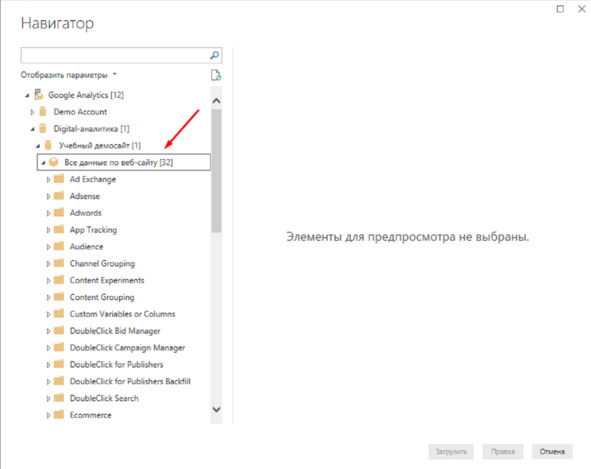Click the cube icon of Все данные по веб-сайту
Screen dimensions: 591x469
click(x=54, y=162)
